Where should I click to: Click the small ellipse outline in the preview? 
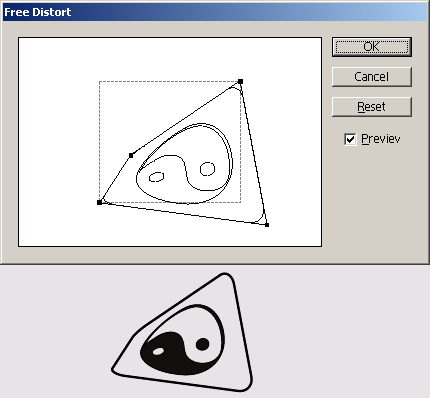(x=156, y=177)
